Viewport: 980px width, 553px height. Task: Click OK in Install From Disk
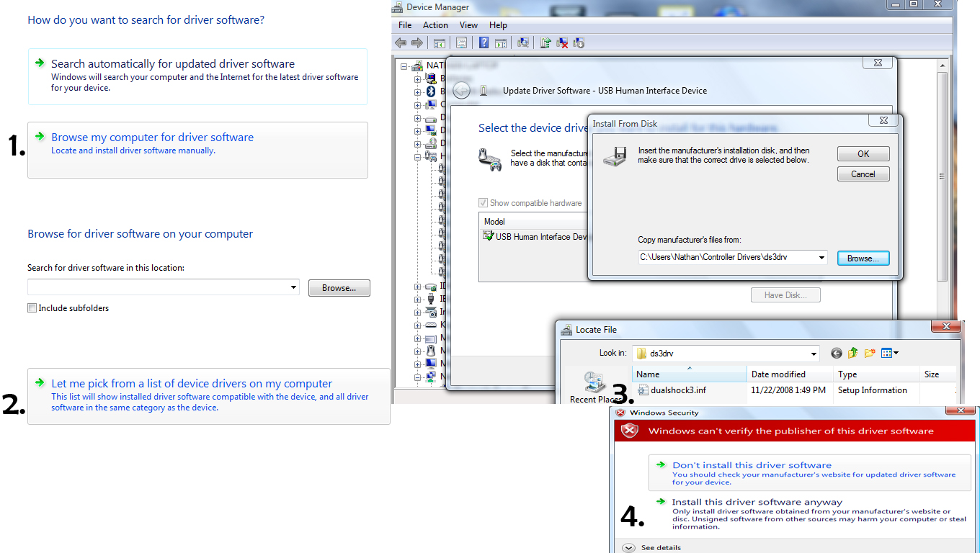pos(863,153)
